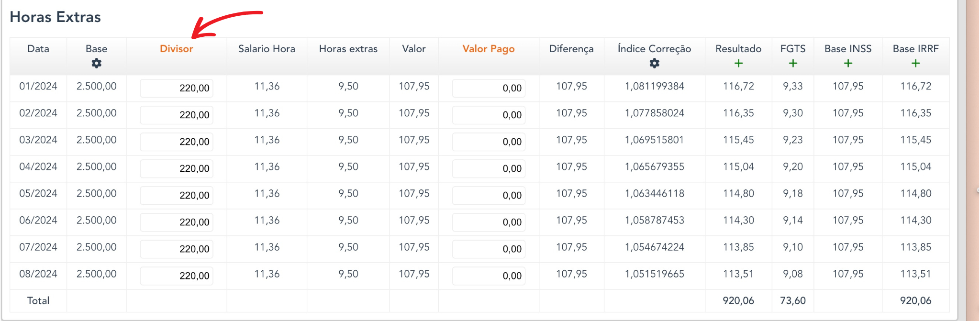The height and width of the screenshot is (321, 980).
Task: Edit Divisor field for 01/2024
Action: 177,88
